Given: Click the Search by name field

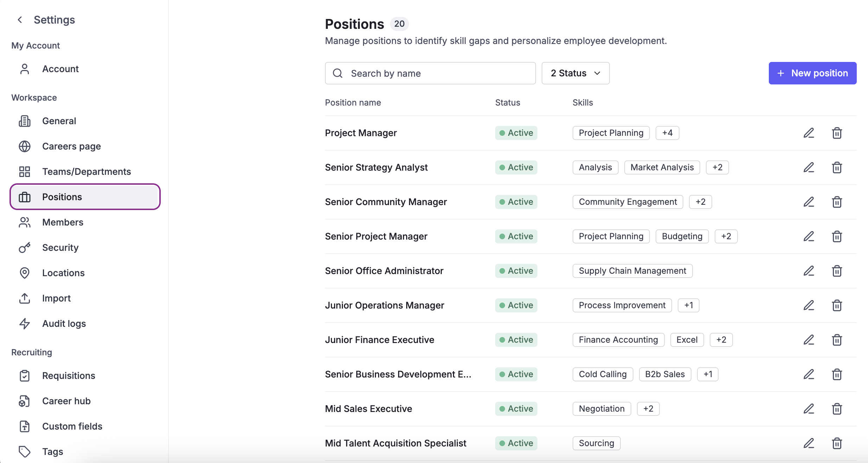Looking at the screenshot, I should coord(430,73).
